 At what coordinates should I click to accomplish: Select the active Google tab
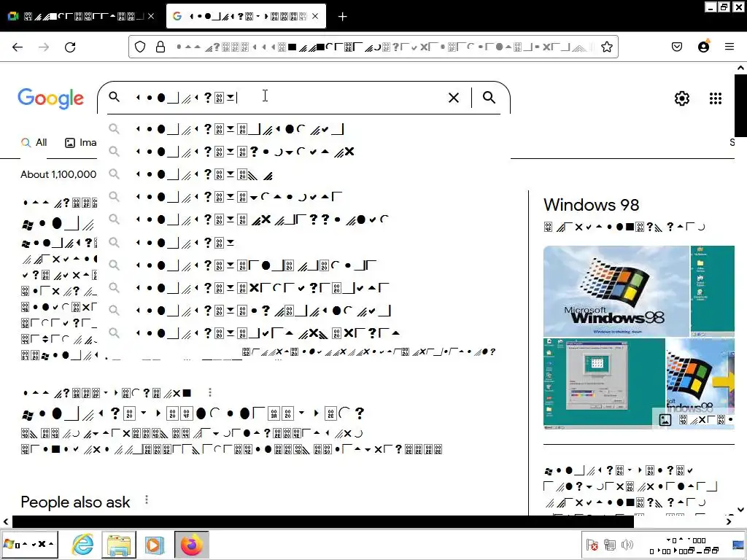pos(246,16)
